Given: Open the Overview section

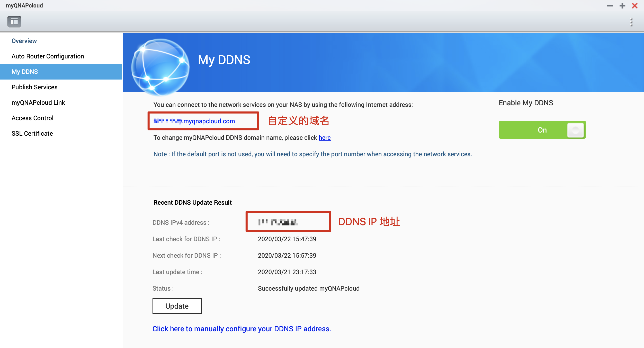Looking at the screenshot, I should [24, 41].
